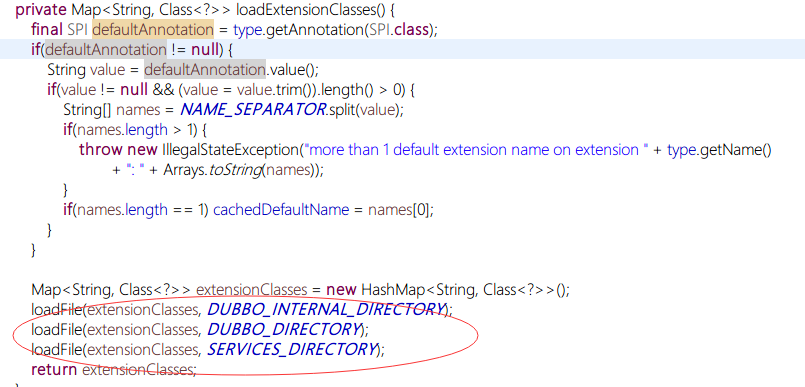Click DUBBO_INTERNAL_DIRECTORY constant
This screenshot has height=387, width=805.
pyautogui.click(x=327, y=309)
